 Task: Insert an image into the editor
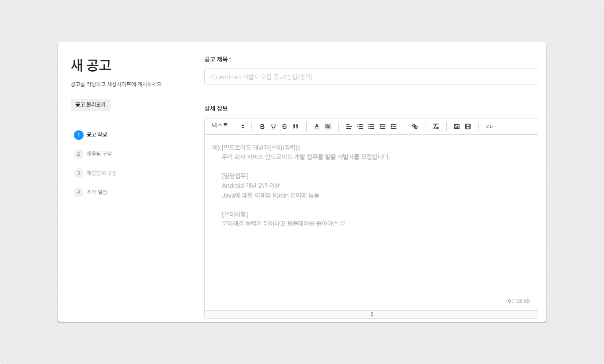tap(457, 127)
